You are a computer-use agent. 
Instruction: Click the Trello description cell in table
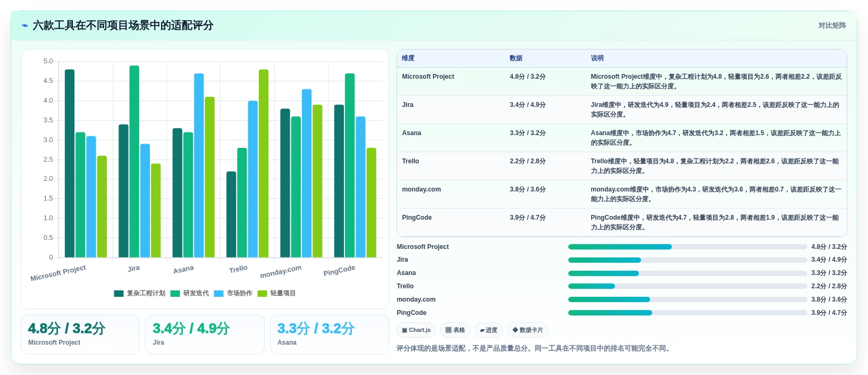715,166
